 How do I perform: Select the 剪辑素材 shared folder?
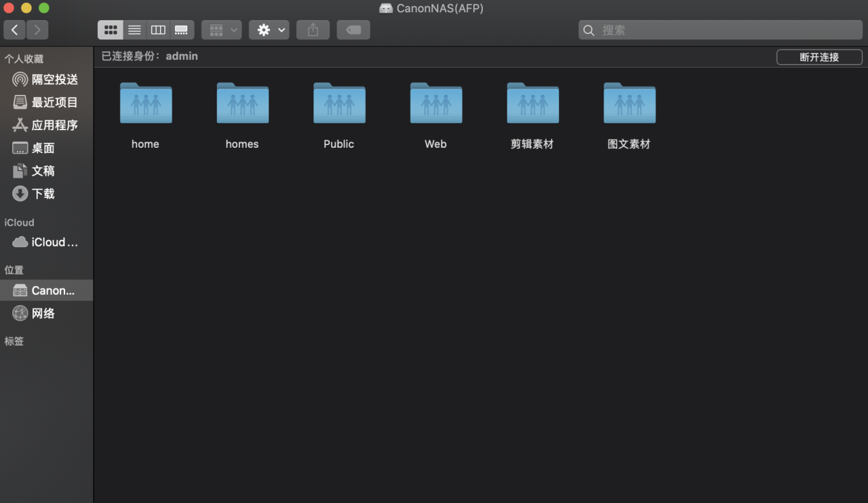coord(532,115)
